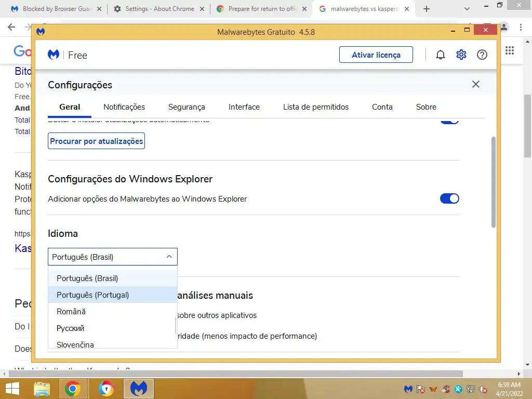Screen dimensions: 532x399
Task: Open a new Chrome tab with plus
Action: 427,9
